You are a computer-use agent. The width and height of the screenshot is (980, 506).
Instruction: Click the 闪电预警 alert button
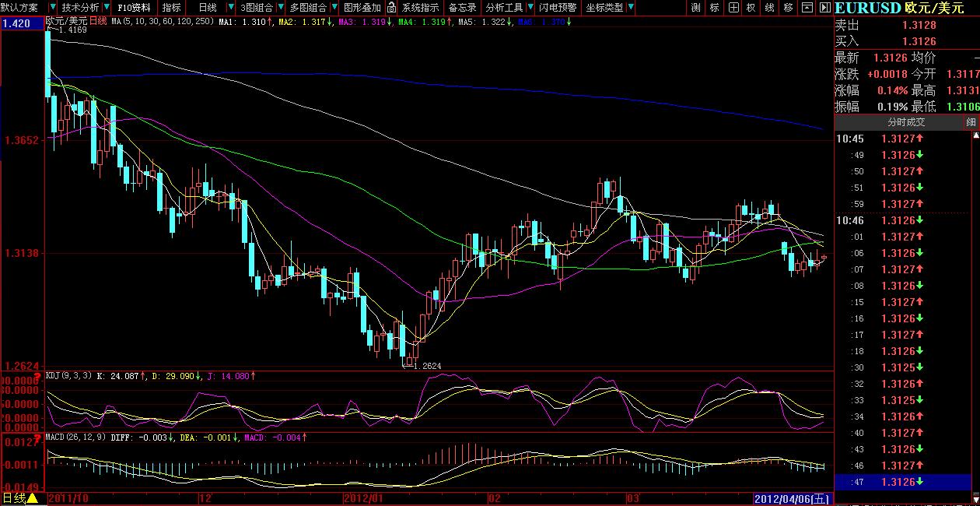point(558,7)
